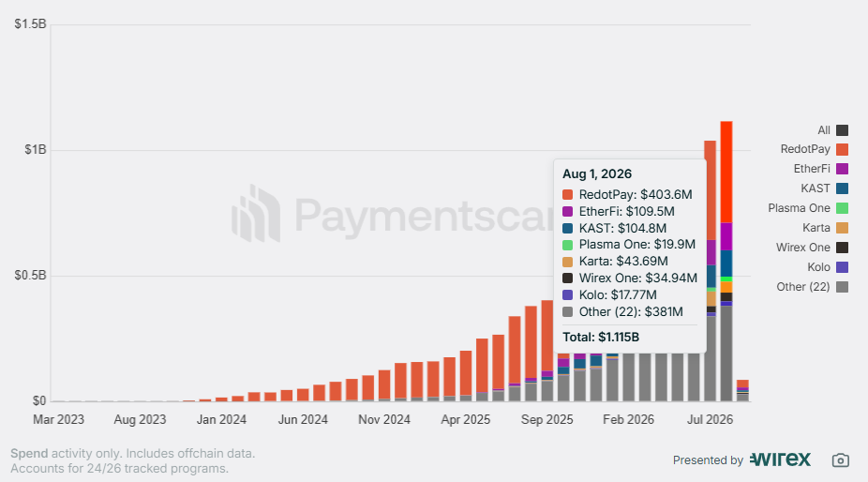Viewport: 868px width, 482px height.
Task: Toggle KAST legend entry
Action: [824, 188]
